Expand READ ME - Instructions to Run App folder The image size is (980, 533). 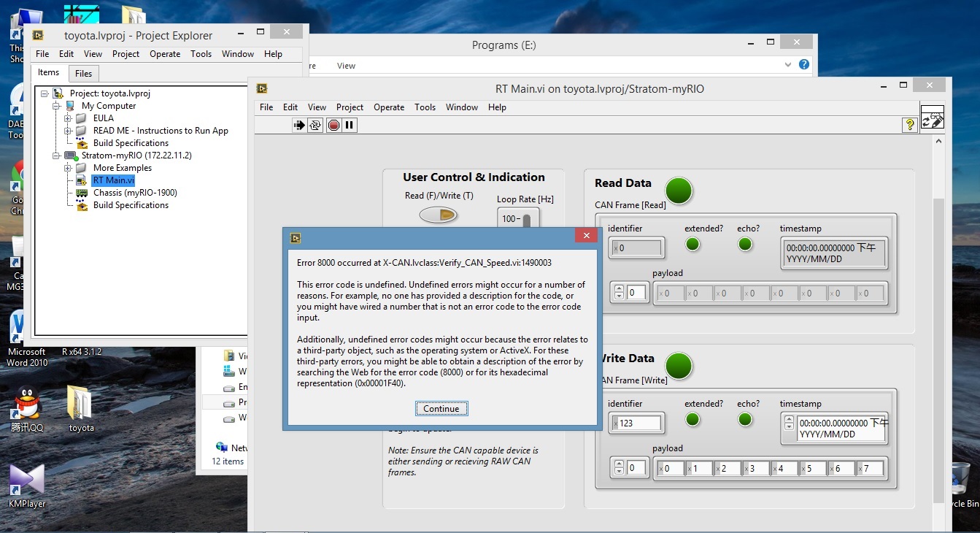click(68, 131)
